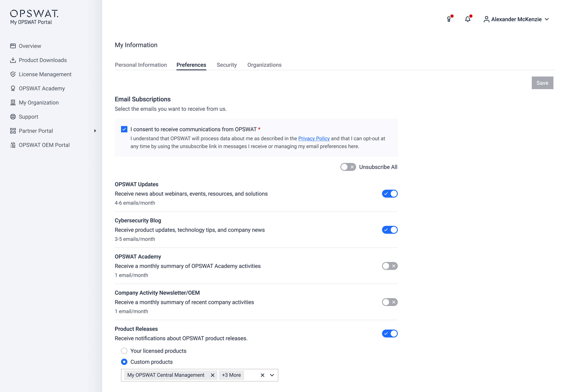566x392 pixels.
Task: Open the Support section
Action: tap(28, 117)
